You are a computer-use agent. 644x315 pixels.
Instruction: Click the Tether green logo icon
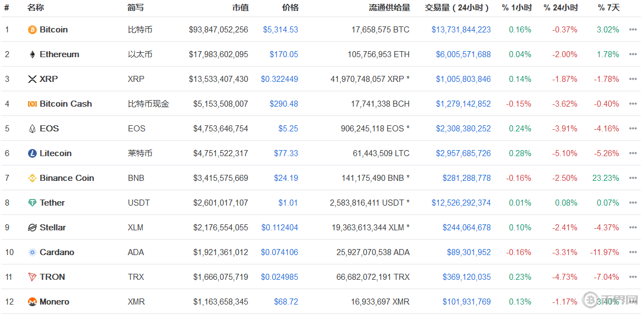point(32,203)
